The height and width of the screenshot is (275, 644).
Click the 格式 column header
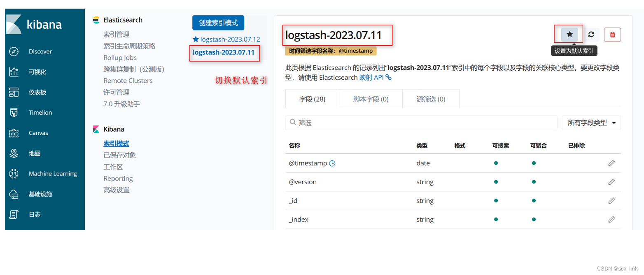coord(460,146)
